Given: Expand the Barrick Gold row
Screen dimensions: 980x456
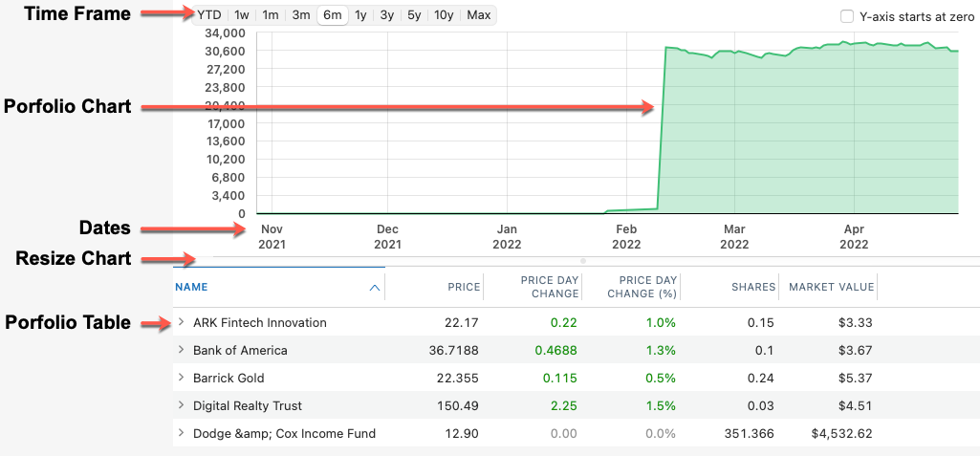Looking at the screenshot, I should [x=182, y=378].
